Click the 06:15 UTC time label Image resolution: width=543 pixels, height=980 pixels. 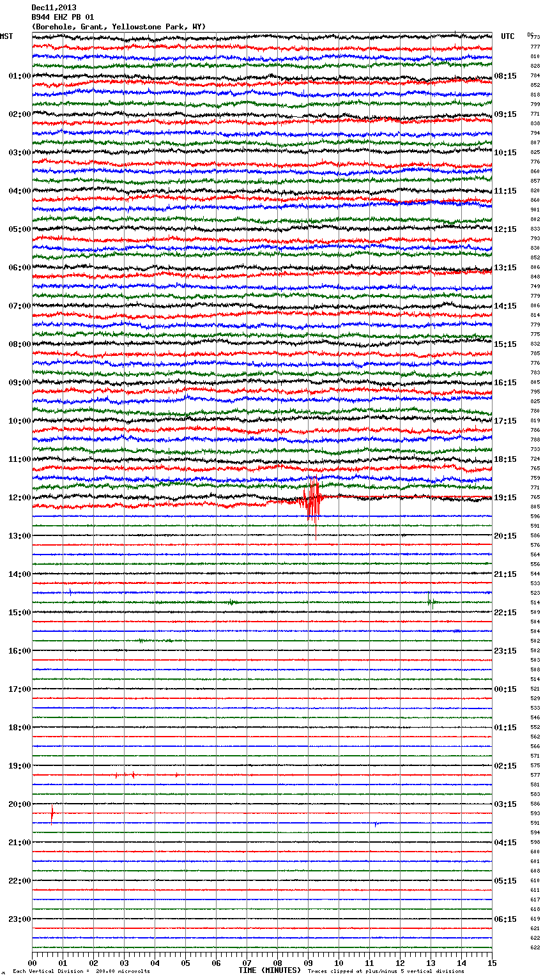point(505,919)
